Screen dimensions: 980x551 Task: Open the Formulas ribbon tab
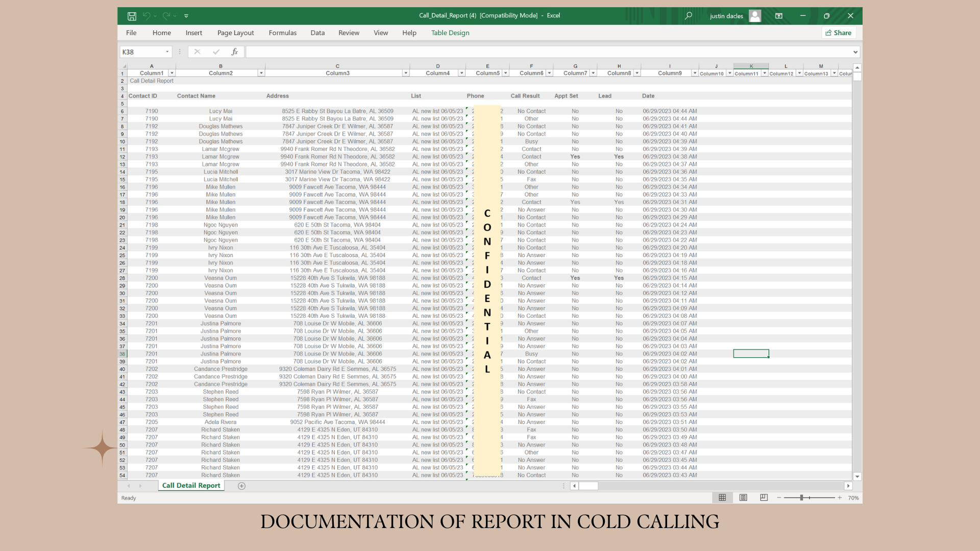(x=282, y=33)
